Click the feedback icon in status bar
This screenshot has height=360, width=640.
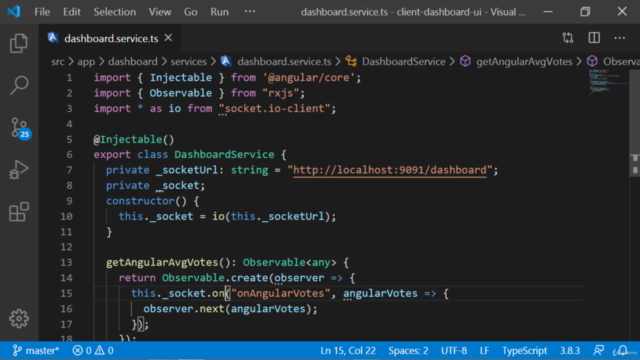(x=598, y=351)
